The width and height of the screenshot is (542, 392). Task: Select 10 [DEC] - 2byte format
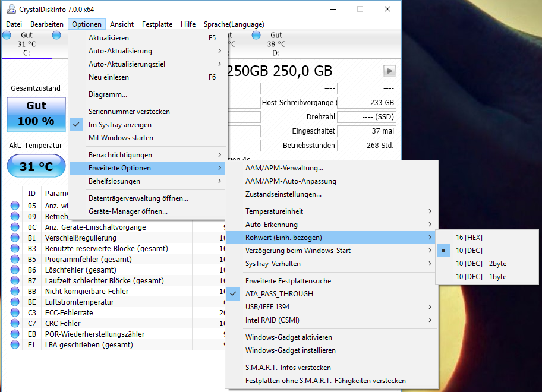tap(487, 264)
